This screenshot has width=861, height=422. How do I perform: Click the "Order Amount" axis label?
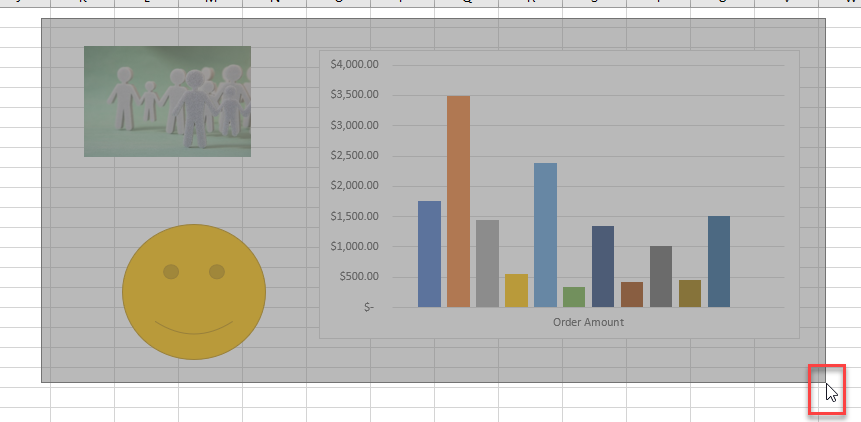pos(588,322)
